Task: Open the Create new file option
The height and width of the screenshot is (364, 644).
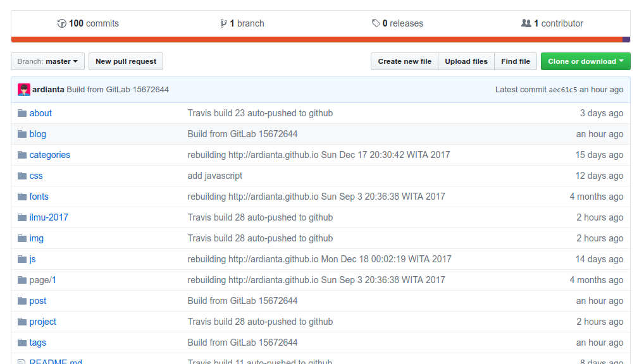Action: (404, 61)
